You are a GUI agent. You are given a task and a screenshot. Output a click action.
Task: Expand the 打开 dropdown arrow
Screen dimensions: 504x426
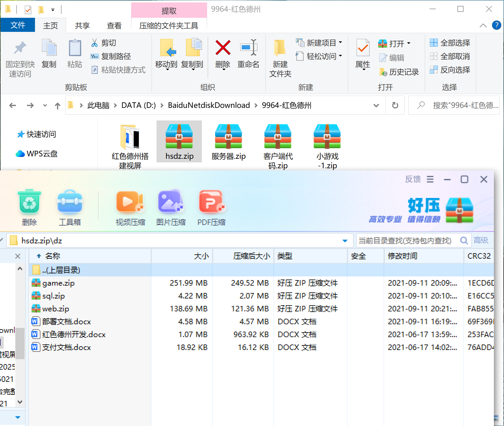(408, 44)
